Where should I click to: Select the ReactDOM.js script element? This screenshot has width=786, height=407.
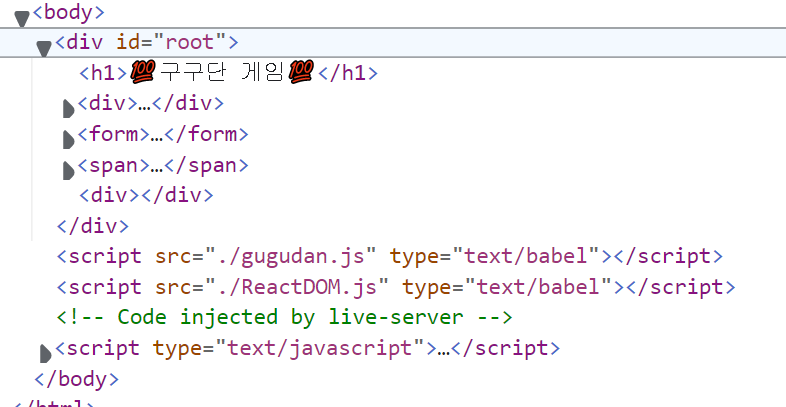(x=396, y=287)
